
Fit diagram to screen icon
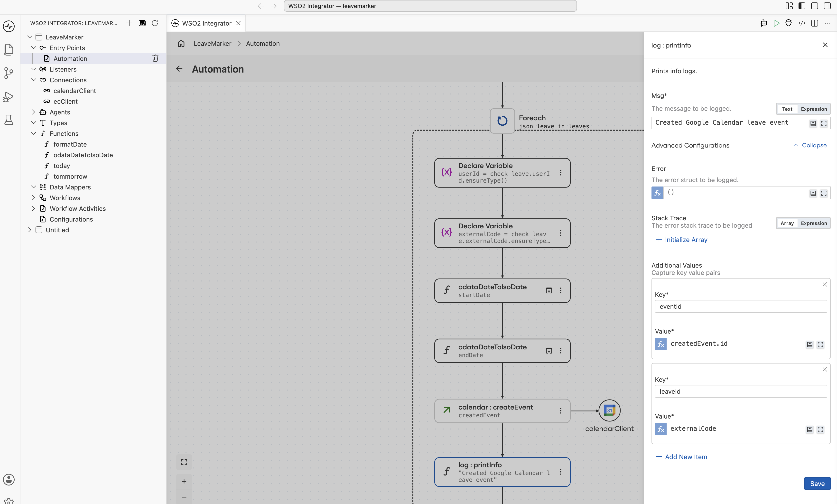[184, 462]
